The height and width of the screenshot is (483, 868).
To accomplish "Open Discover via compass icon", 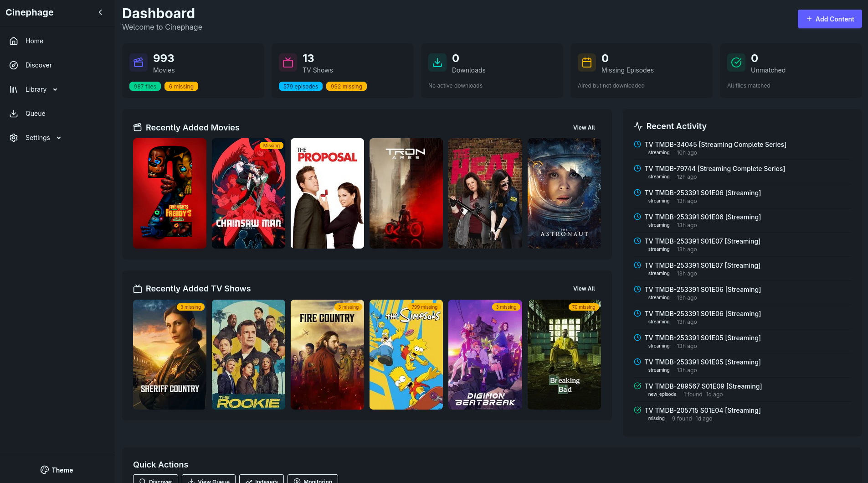I will click(14, 65).
